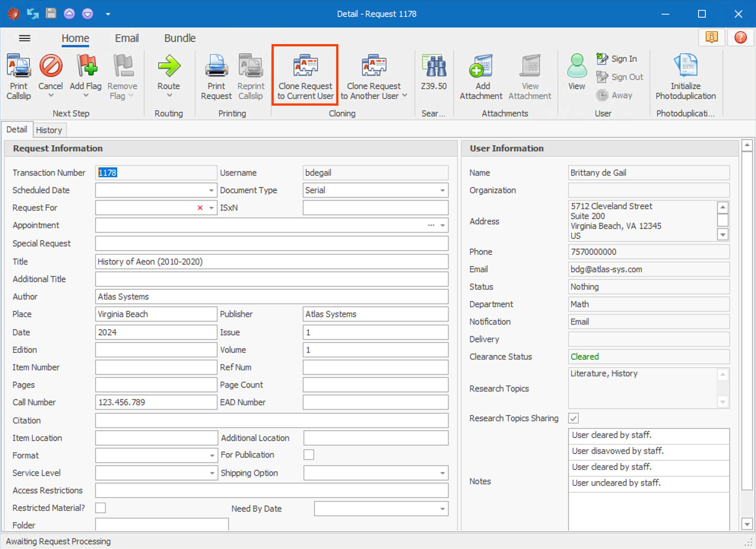Screen dimensions: 756x549
Task: Open the Email ribbon tab
Action: point(127,38)
